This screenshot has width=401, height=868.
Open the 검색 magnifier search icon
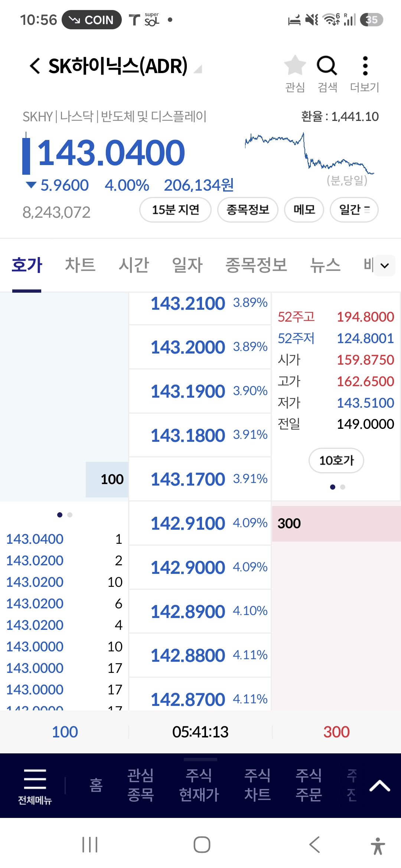327,73
